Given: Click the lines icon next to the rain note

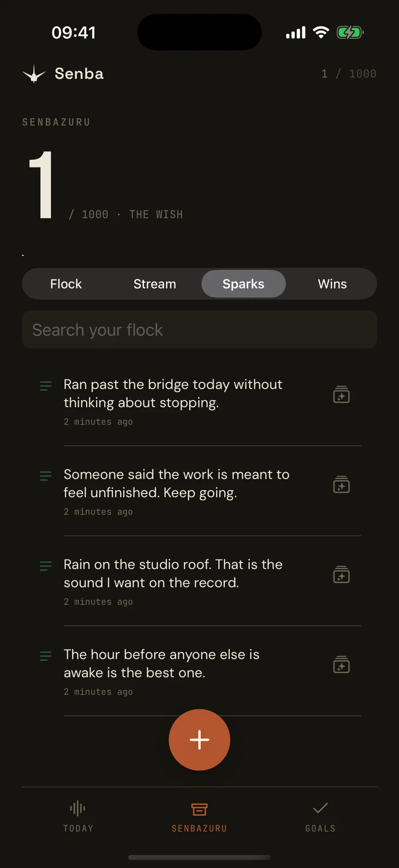Looking at the screenshot, I should coord(46,566).
